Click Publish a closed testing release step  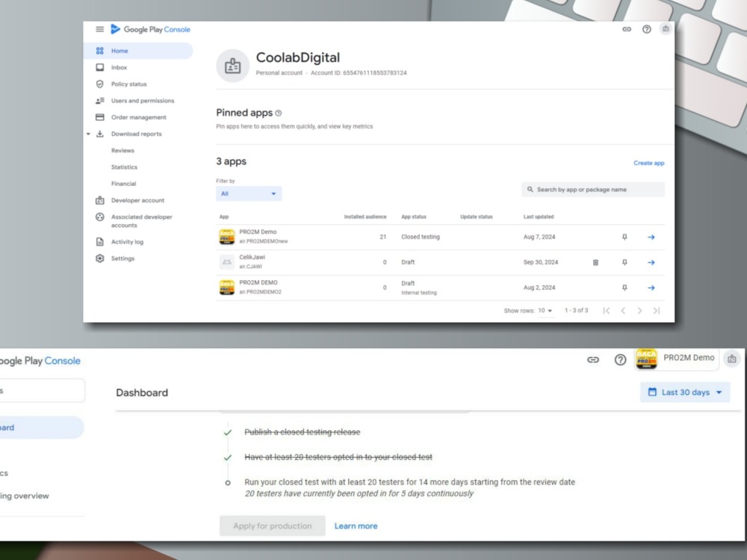pos(302,432)
